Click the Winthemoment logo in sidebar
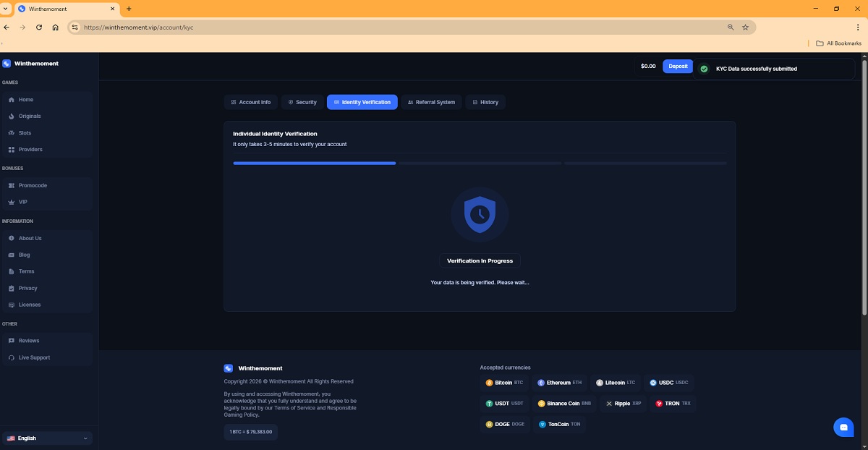The width and height of the screenshot is (868, 450). pos(7,64)
